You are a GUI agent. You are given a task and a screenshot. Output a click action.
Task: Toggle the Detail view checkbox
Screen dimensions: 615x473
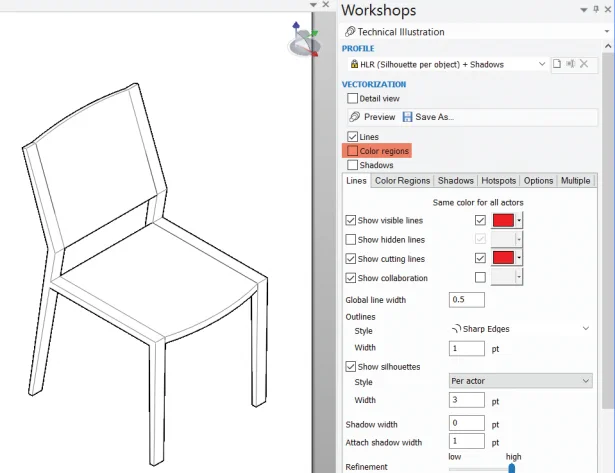pos(352,99)
